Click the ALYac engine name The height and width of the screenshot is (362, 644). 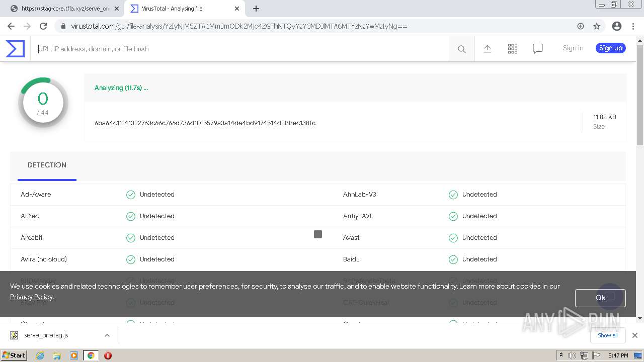30,216
